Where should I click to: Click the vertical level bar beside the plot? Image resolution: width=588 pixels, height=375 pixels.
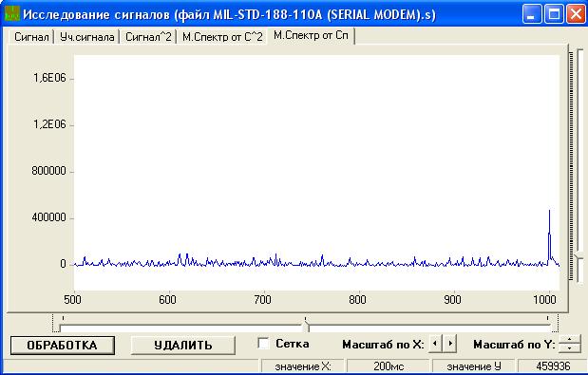pos(571,166)
